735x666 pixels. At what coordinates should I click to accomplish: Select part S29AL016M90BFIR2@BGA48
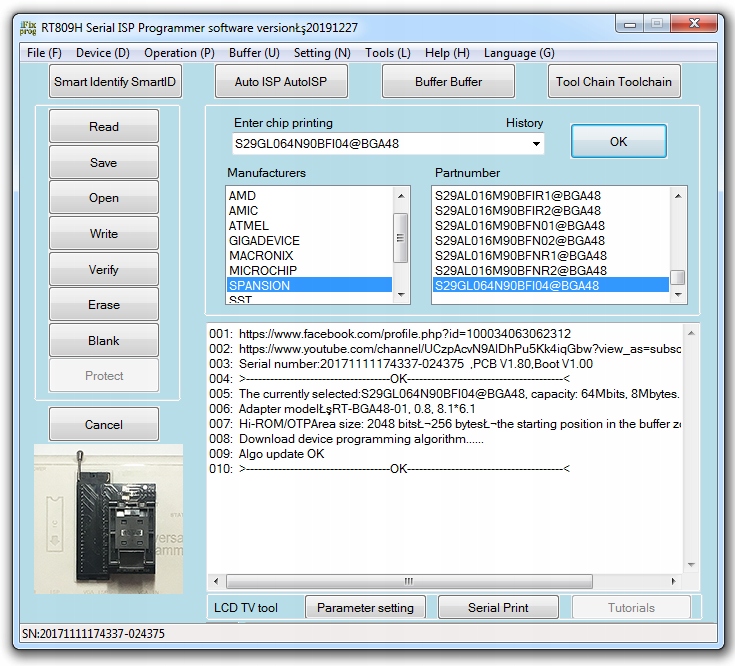click(x=551, y=210)
